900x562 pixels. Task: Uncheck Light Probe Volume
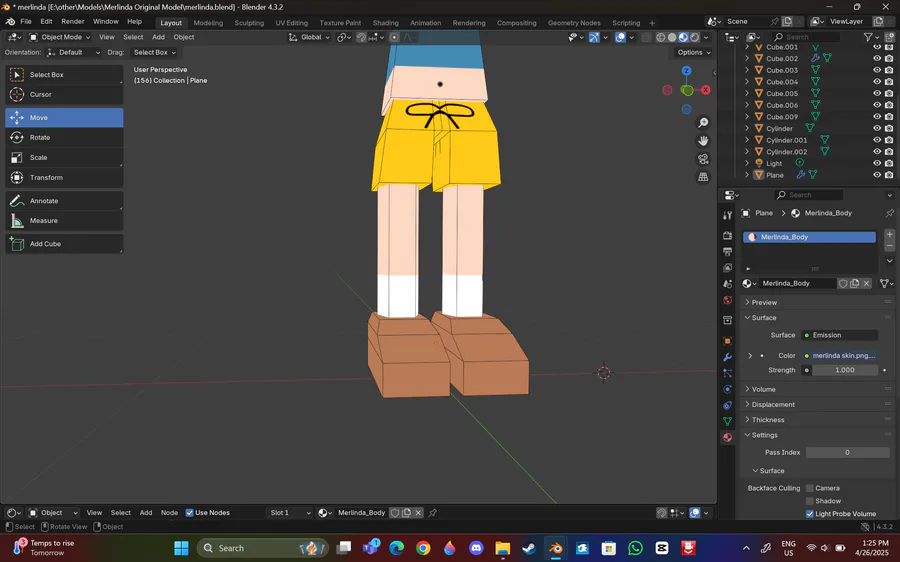coord(810,514)
